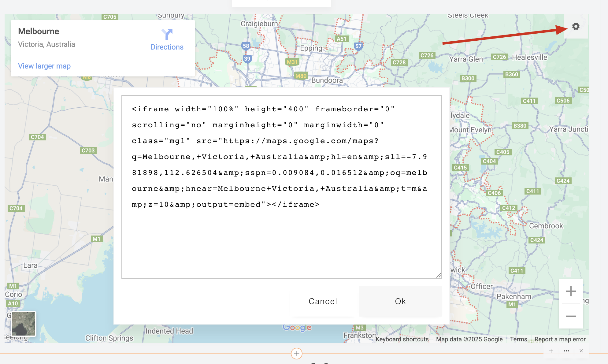
Task: Click the M31 road shield
Action: tap(292, 62)
